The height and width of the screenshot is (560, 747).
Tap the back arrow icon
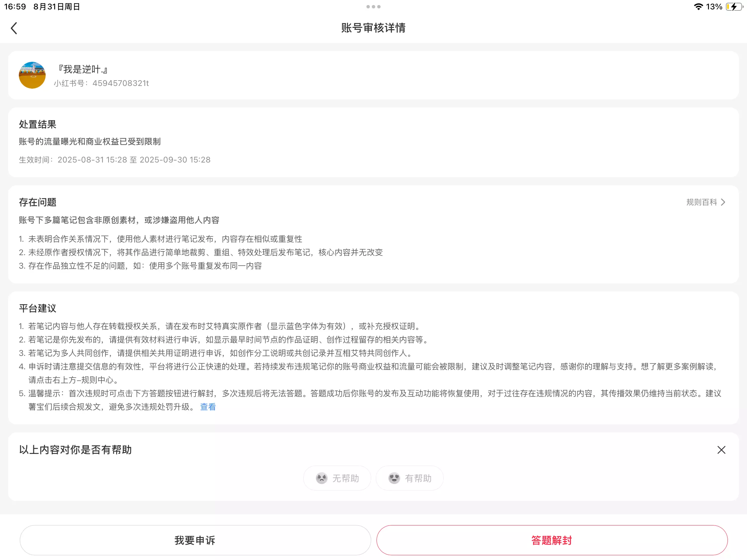[x=14, y=28]
